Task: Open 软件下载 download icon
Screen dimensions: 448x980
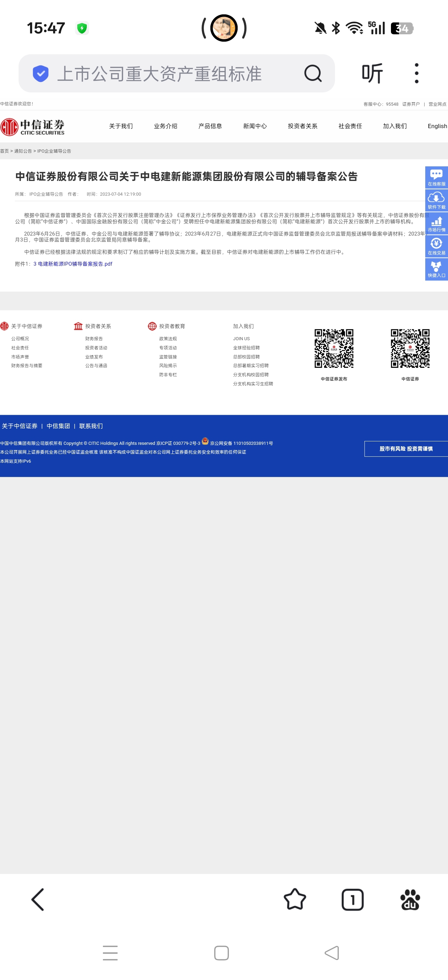Action: click(x=436, y=201)
